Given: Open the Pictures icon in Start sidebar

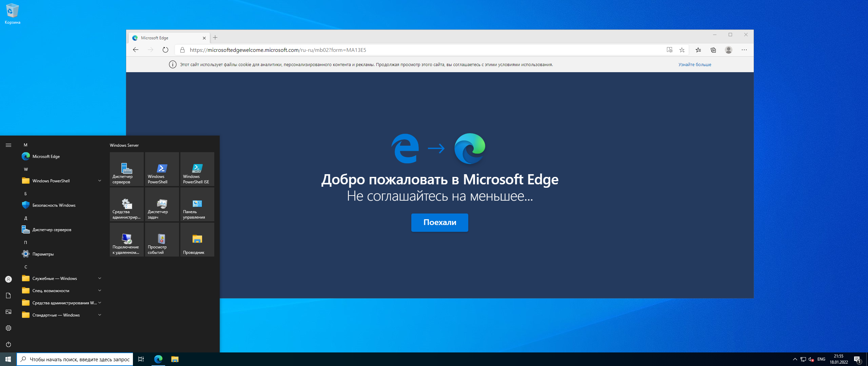Looking at the screenshot, I should pyautogui.click(x=8, y=312).
